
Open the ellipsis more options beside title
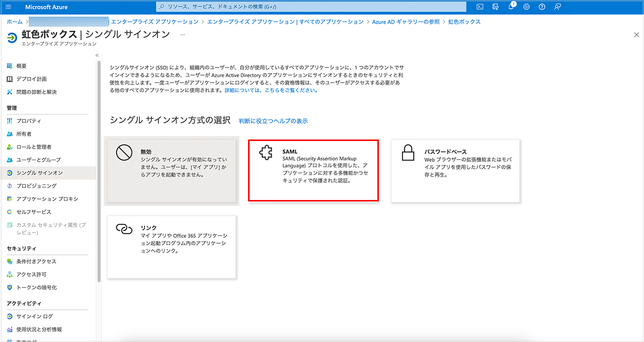[183, 34]
